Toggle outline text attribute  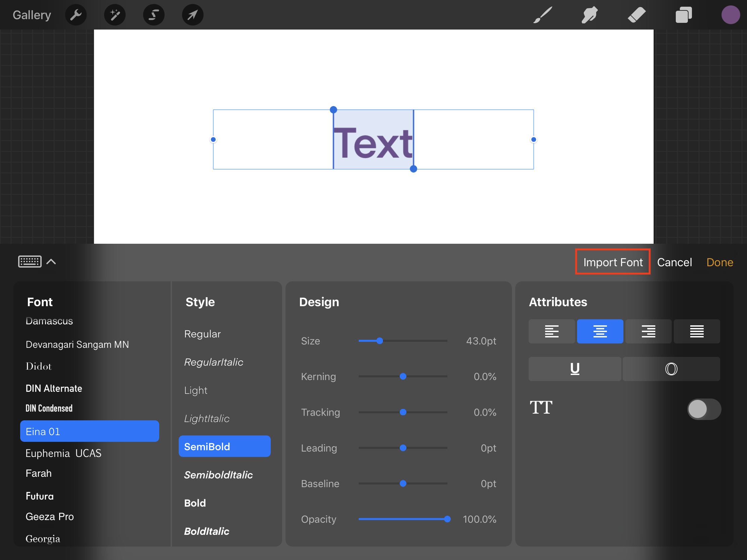[671, 369]
